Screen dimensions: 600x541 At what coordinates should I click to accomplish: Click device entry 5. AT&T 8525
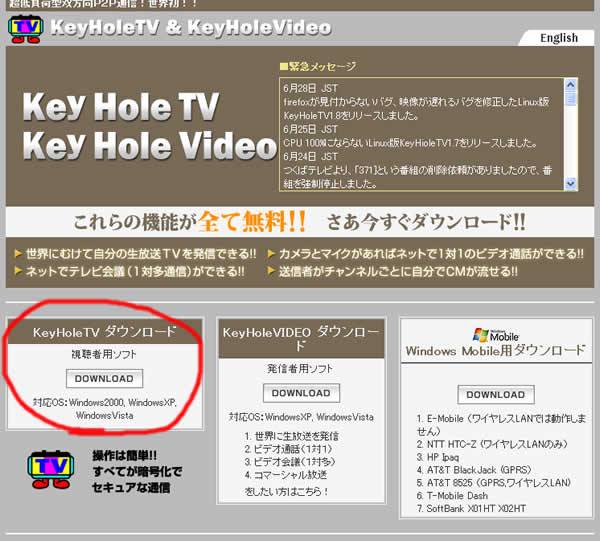(x=494, y=482)
